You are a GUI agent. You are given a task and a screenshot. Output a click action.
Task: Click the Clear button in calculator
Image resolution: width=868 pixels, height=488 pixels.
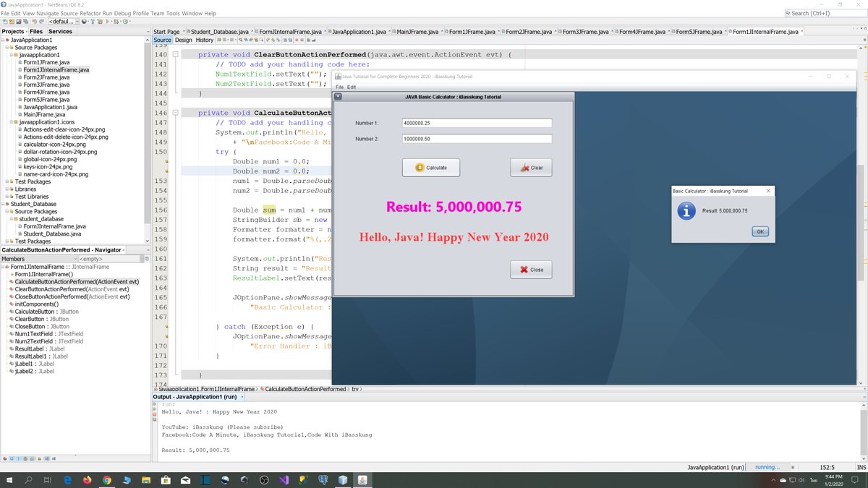pos(531,167)
